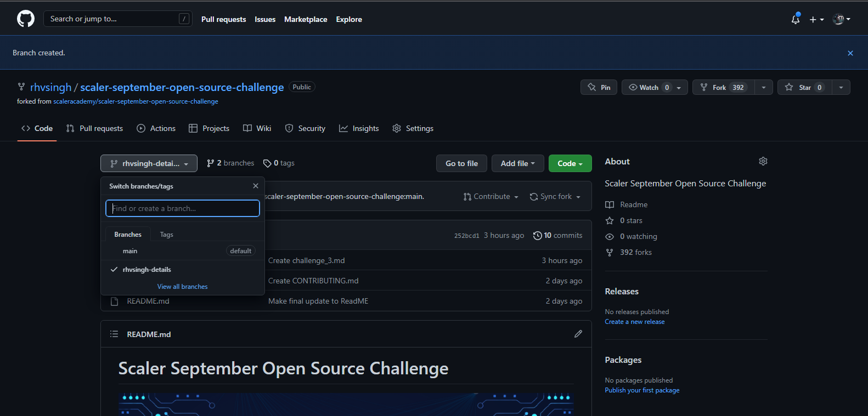The height and width of the screenshot is (416, 868).
Task: Star this repository
Action: (804, 87)
